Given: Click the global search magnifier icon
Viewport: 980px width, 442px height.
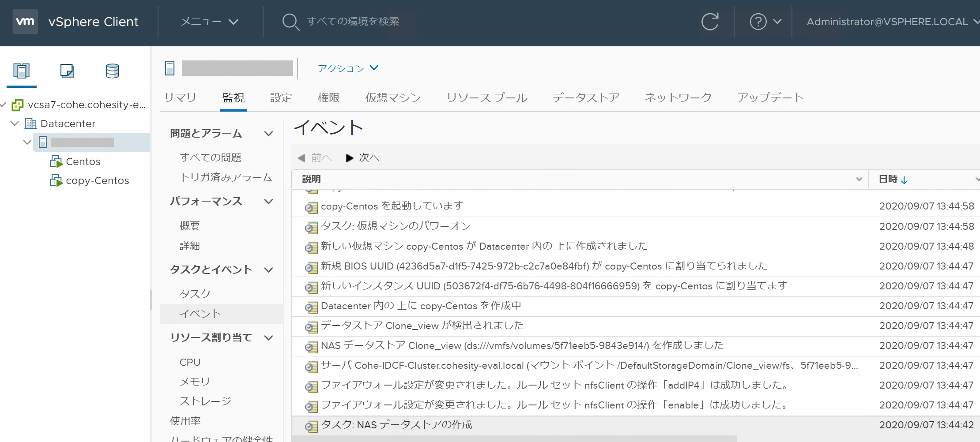Looking at the screenshot, I should tap(290, 22).
